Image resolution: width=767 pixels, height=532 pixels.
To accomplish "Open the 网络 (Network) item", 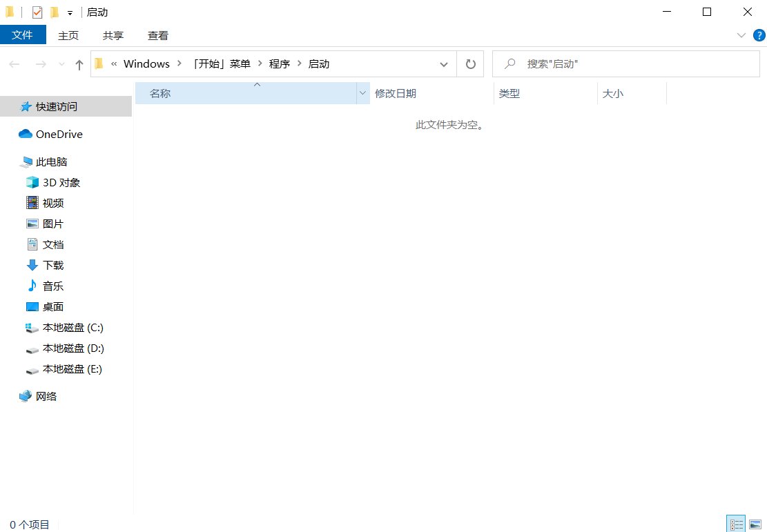I will (47, 396).
